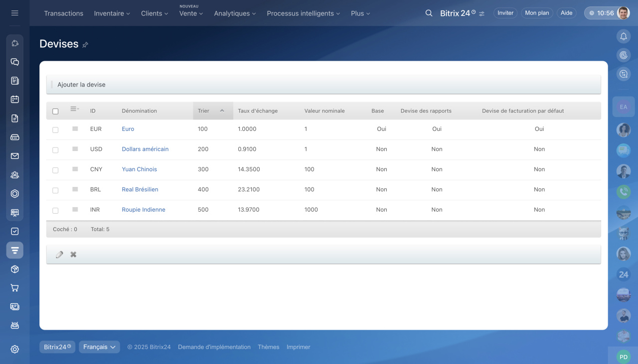Screen dimensions: 638x364
Task: Open the Roupie Indienne currency link
Action: pyautogui.click(x=144, y=210)
